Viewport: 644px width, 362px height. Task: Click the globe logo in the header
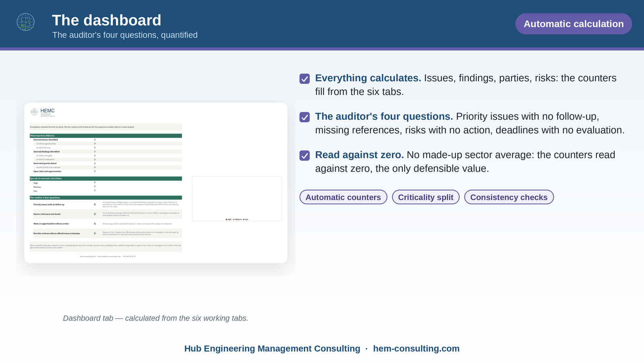click(25, 22)
